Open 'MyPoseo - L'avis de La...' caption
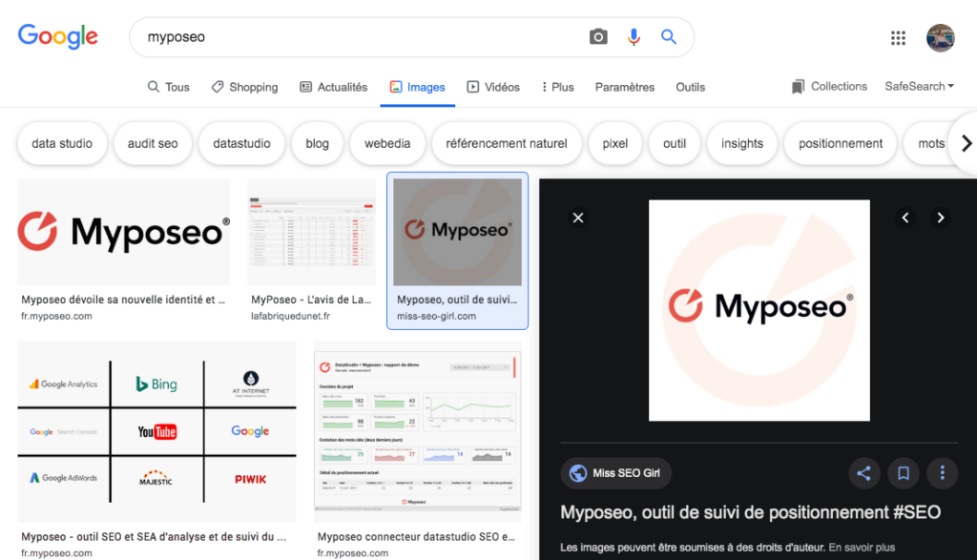 point(311,300)
